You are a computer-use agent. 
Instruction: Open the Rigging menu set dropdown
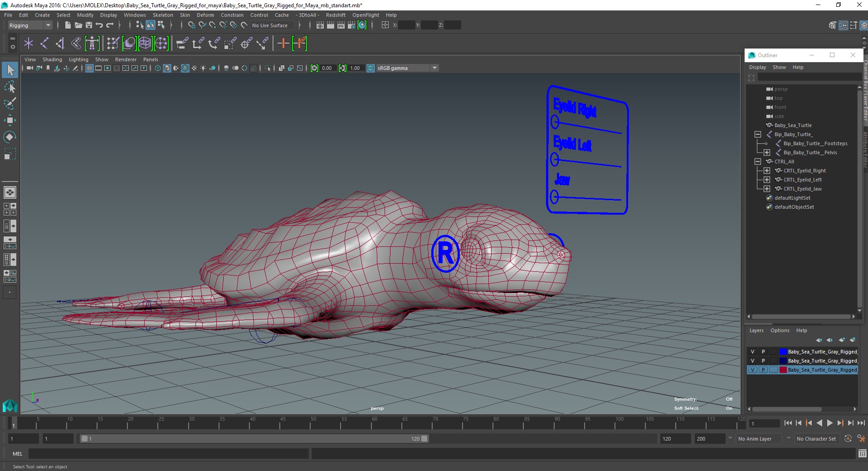pyautogui.click(x=29, y=25)
